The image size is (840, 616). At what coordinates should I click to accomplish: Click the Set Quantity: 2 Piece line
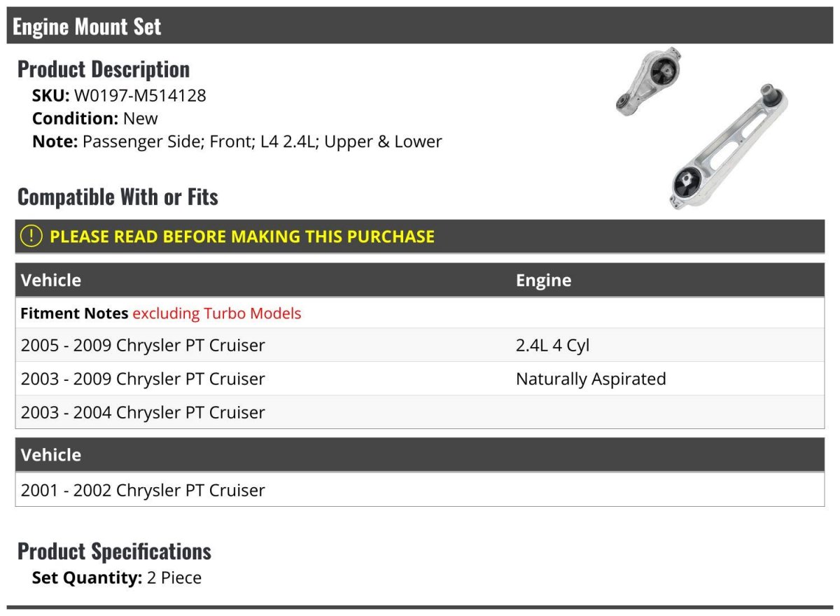click(x=116, y=578)
